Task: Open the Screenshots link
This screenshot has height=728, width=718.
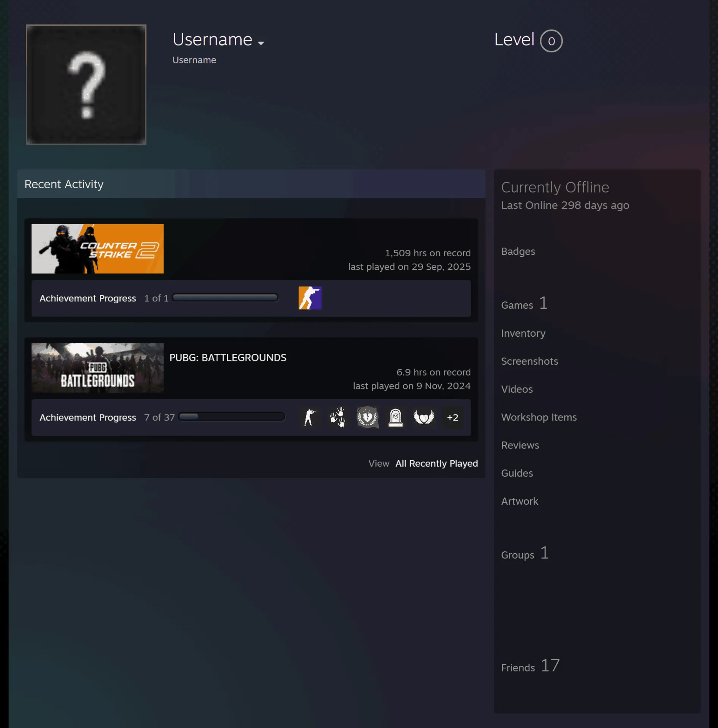Action: (529, 361)
